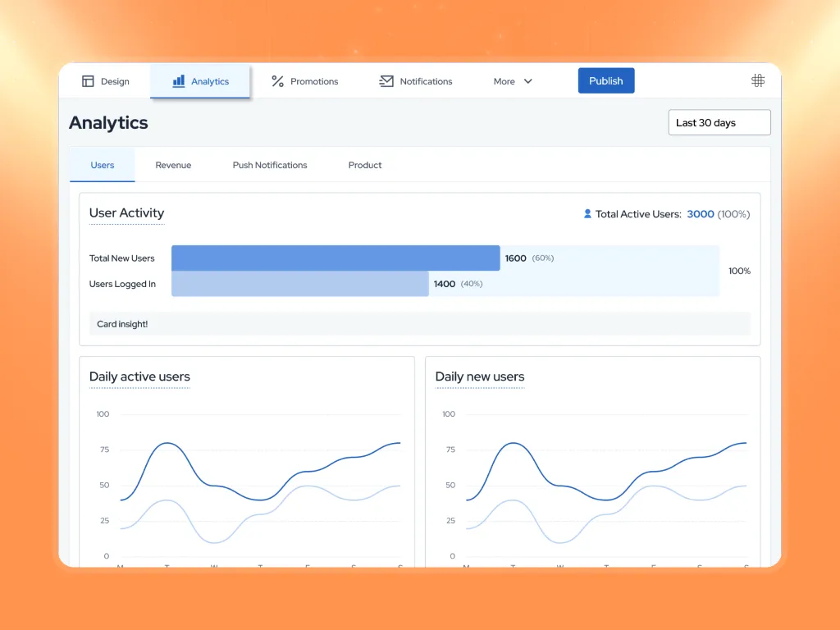Screen dimensions: 840x630
Task: Click the Notifications envelope icon
Action: (x=386, y=81)
